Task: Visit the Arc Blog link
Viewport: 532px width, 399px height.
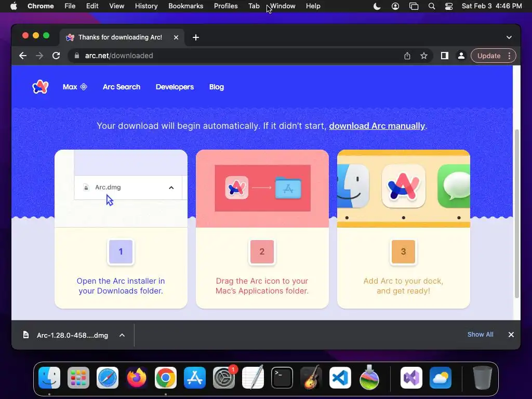Action: (217, 87)
